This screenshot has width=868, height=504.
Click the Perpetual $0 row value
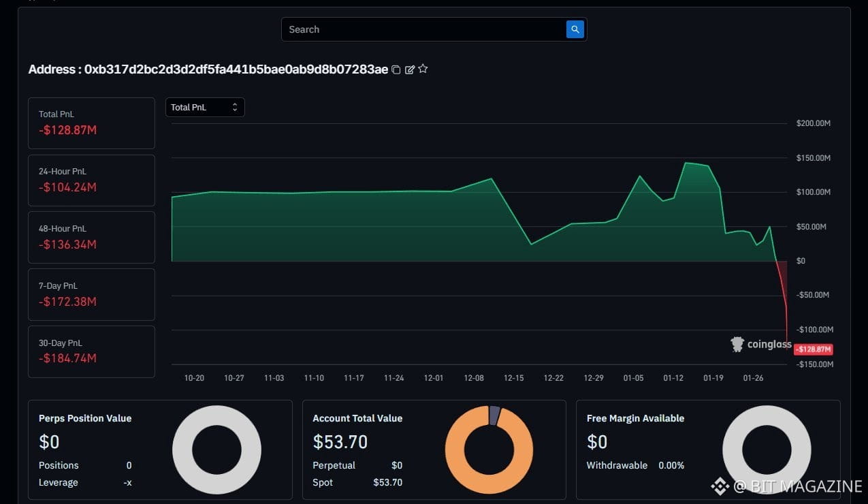[397, 465]
